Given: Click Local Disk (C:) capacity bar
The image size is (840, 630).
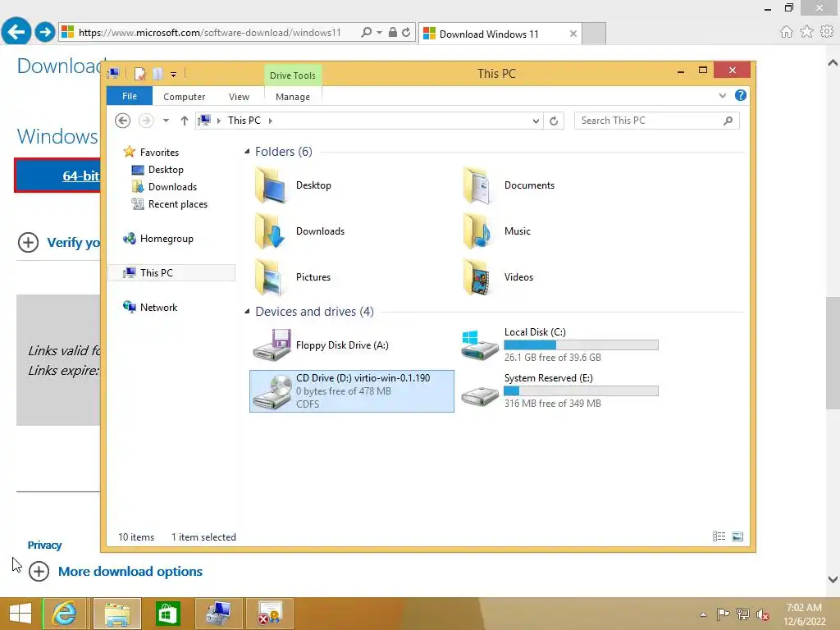Looking at the screenshot, I should coord(582,345).
